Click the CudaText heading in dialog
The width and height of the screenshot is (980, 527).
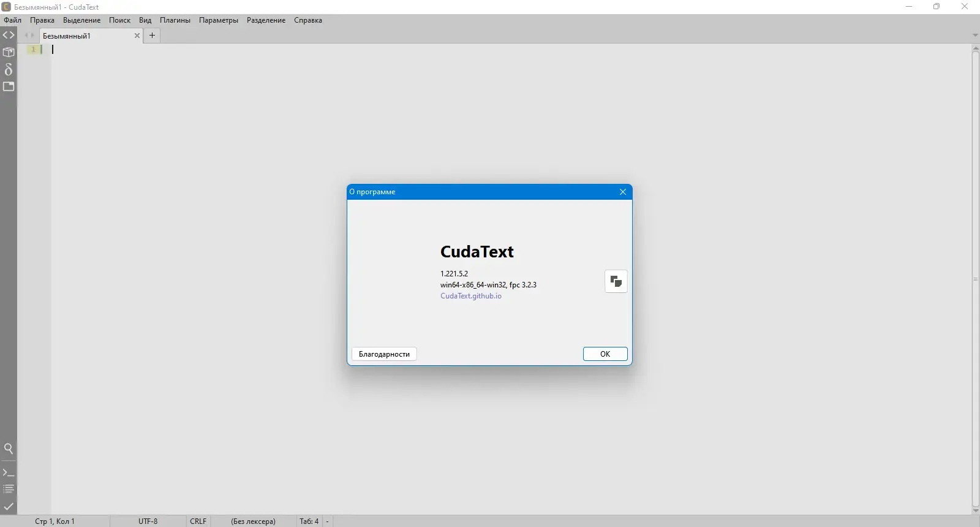click(477, 252)
